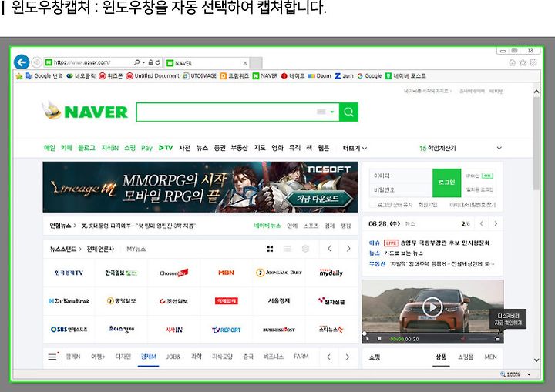555x392 pixels.
Task: Open 쇼핑 in the top Naver navigation
Action: click(x=130, y=148)
